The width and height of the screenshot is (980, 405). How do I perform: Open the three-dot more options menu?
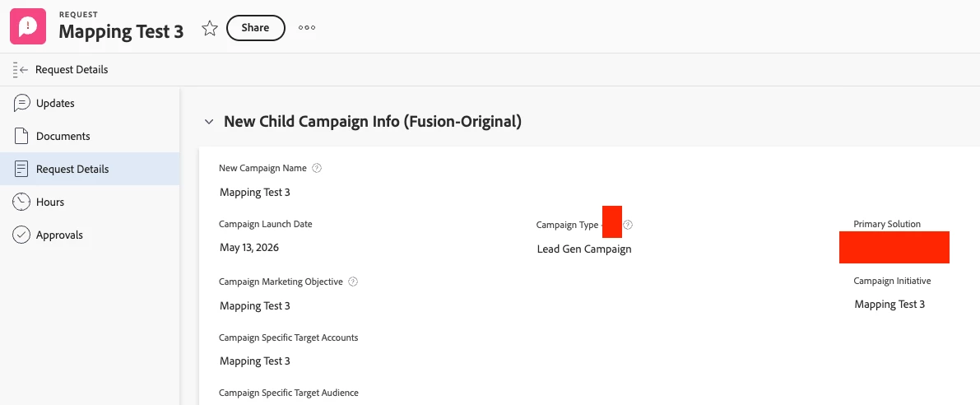(307, 28)
